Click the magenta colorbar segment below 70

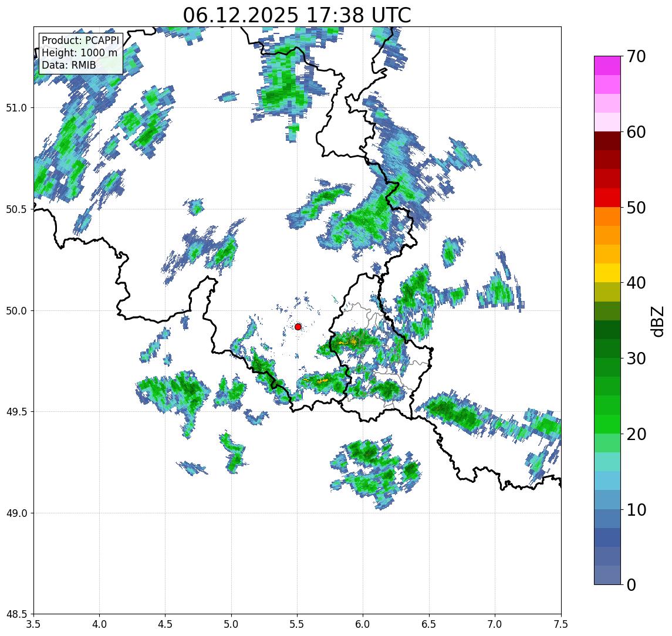coord(607,66)
